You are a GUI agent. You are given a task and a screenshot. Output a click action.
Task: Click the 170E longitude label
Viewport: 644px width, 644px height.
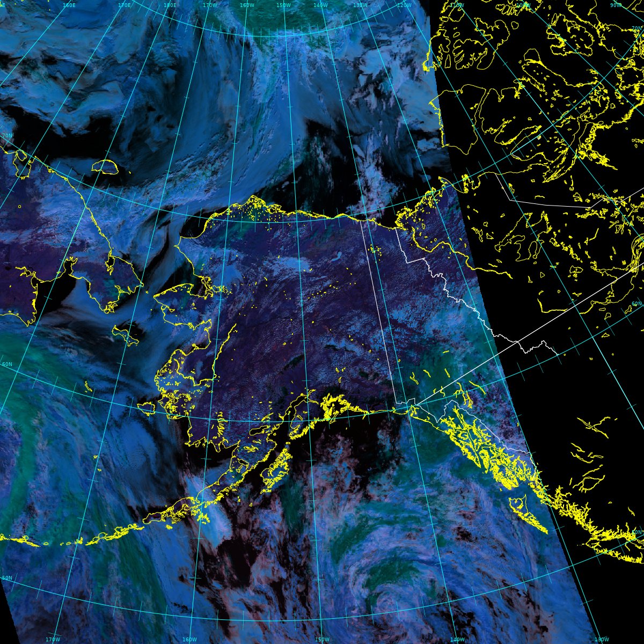124,5
